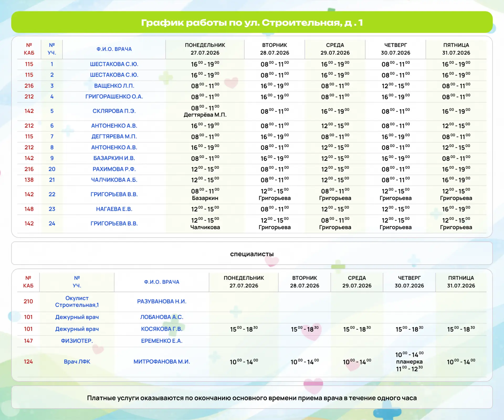Click "Ф.И.О. ВРАЧА" header in the upper table
The width and height of the screenshot is (504, 420).
(x=114, y=49)
